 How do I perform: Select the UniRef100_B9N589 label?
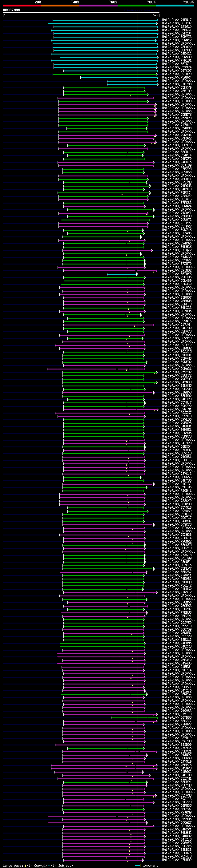[x=177, y=57]
